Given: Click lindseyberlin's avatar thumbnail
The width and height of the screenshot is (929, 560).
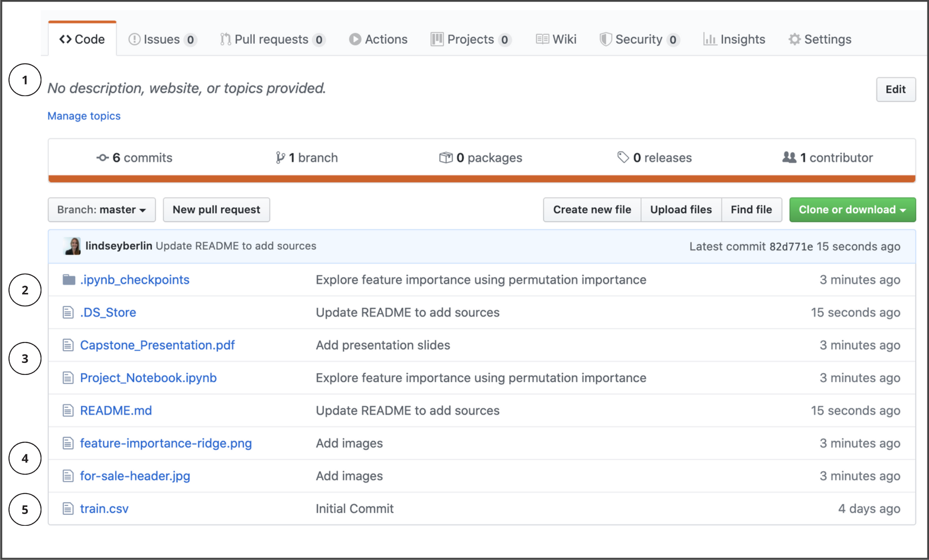Looking at the screenshot, I should coord(73,246).
